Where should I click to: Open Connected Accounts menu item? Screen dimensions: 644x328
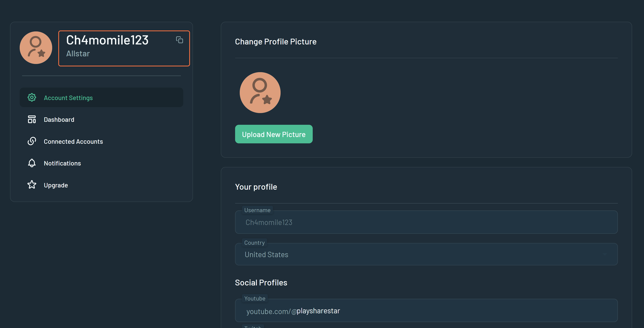73,142
